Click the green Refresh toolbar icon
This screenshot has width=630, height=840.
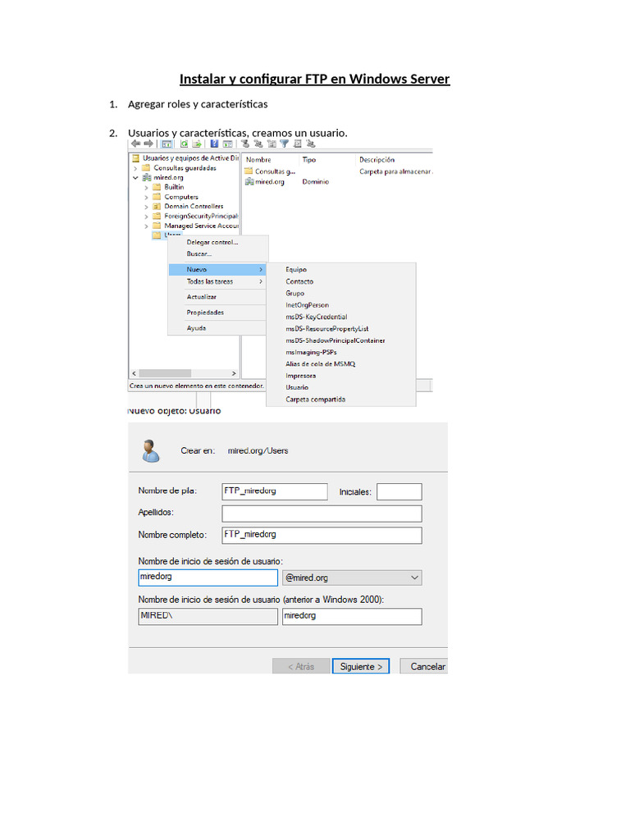click(185, 144)
